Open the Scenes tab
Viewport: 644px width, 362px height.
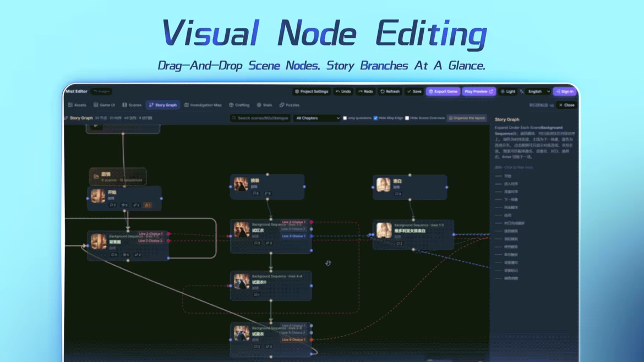click(132, 105)
